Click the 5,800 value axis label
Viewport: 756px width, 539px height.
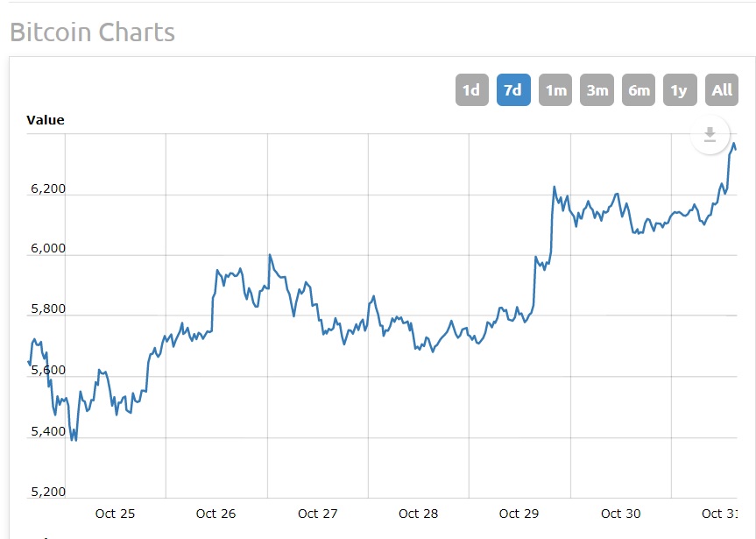pyautogui.click(x=47, y=309)
